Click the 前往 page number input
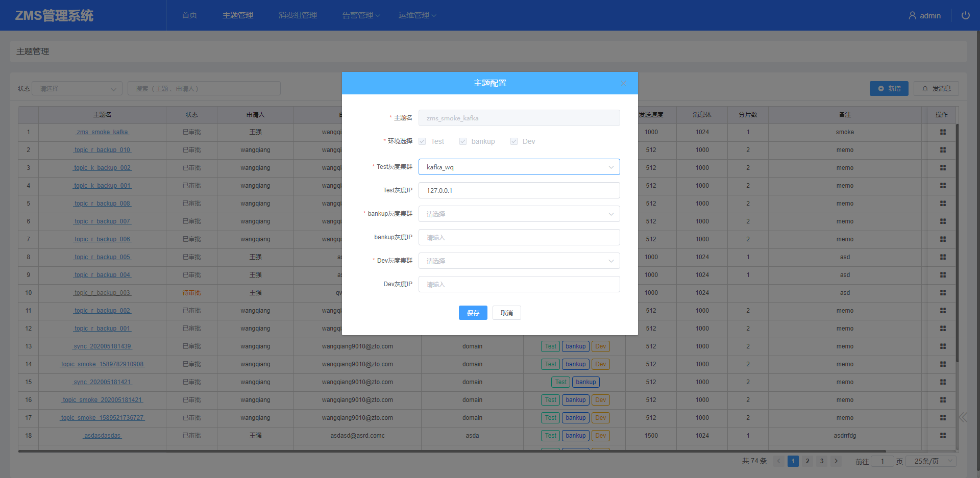The image size is (980, 478). click(882, 461)
